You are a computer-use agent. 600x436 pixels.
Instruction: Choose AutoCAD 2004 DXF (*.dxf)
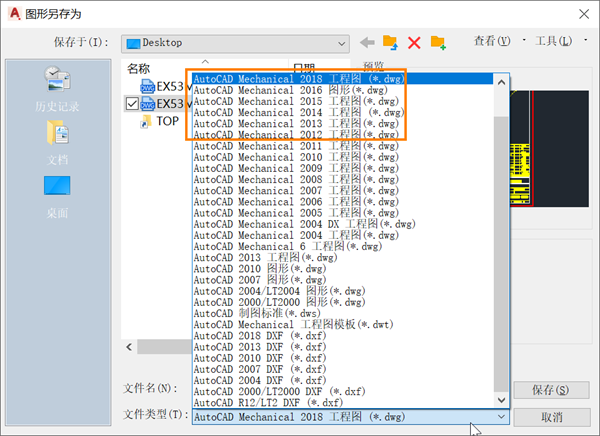click(343, 380)
